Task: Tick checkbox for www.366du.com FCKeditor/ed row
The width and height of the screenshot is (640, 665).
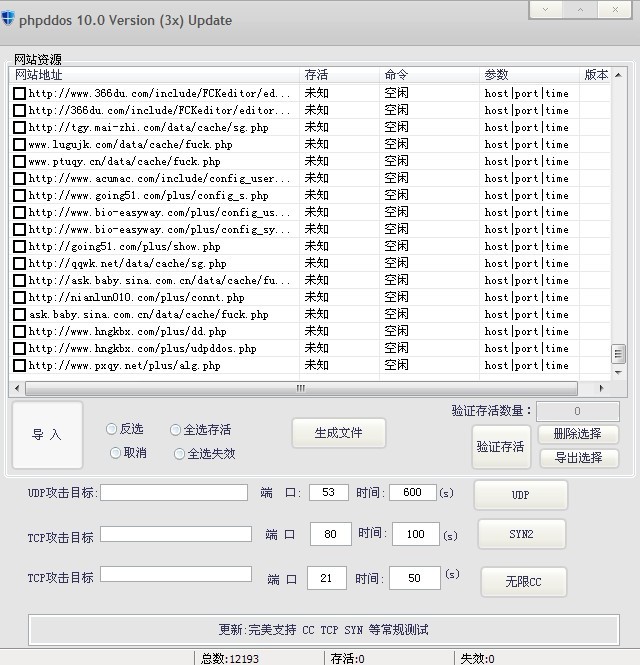Action: (19, 93)
